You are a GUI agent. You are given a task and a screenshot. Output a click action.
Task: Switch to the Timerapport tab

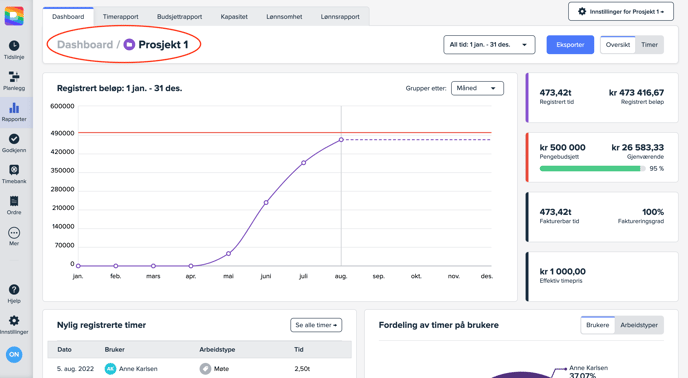pos(121,17)
